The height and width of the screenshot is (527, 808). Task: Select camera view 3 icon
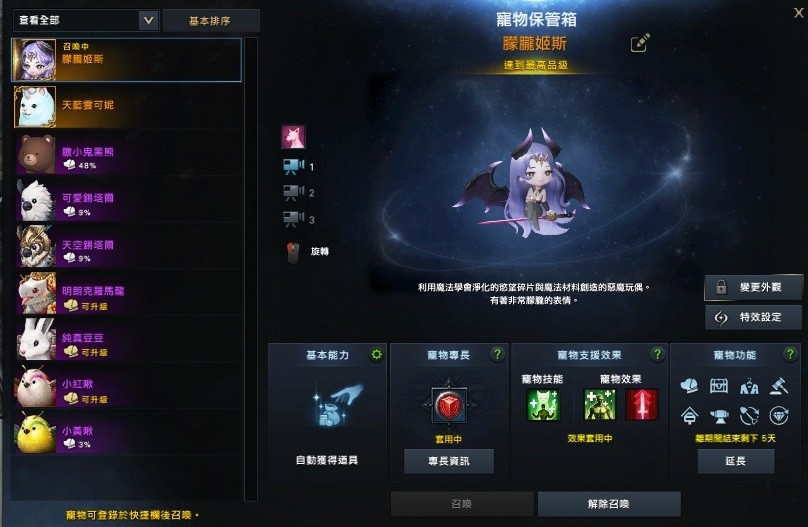click(294, 219)
